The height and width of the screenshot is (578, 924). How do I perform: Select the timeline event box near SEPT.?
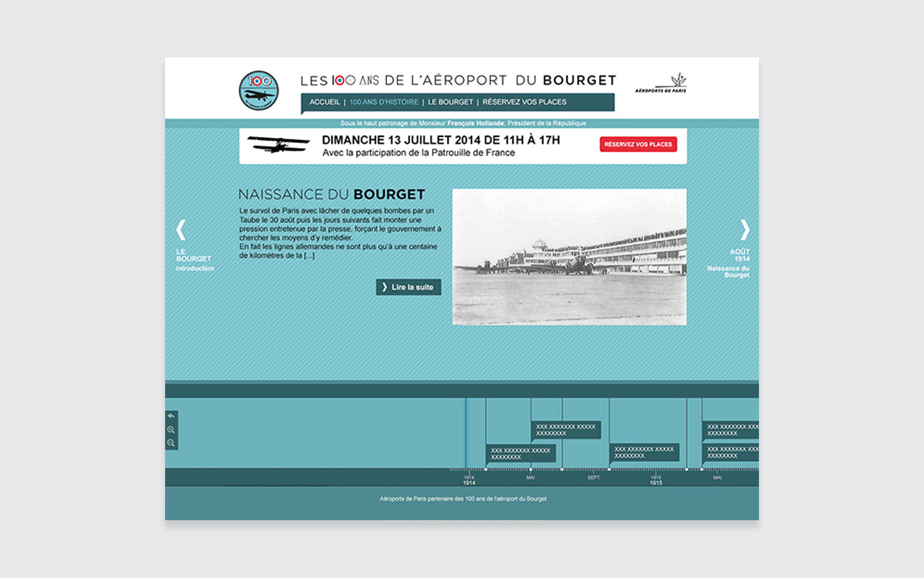click(x=644, y=453)
